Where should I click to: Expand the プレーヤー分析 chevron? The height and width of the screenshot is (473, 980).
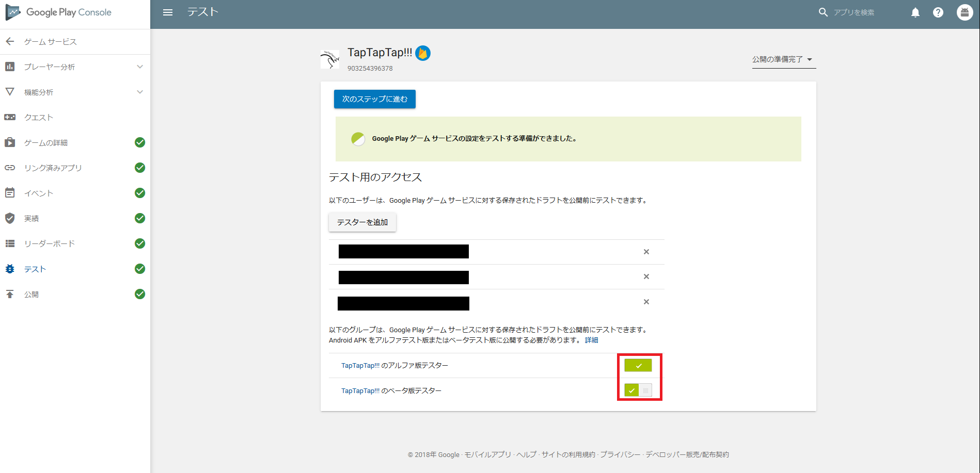click(140, 67)
